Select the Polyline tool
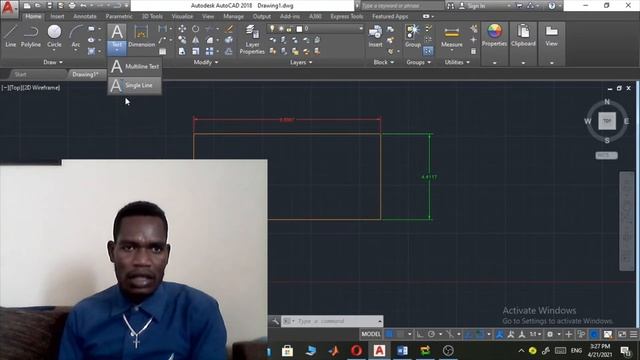 tap(31, 36)
